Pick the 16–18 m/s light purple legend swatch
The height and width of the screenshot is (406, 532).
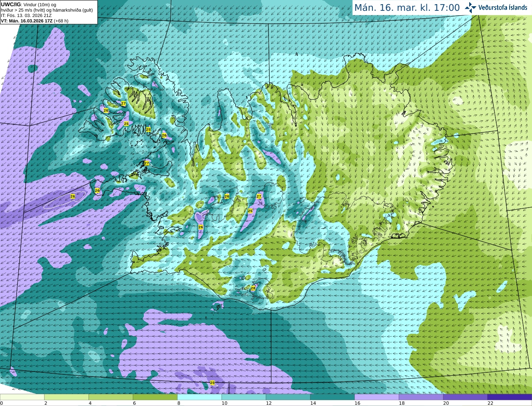[x=377, y=397]
